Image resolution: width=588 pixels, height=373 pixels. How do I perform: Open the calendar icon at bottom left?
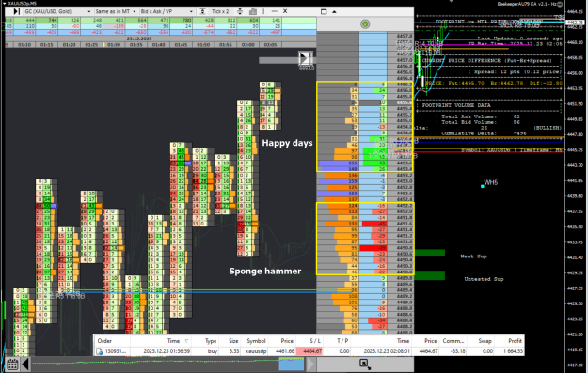point(12,364)
